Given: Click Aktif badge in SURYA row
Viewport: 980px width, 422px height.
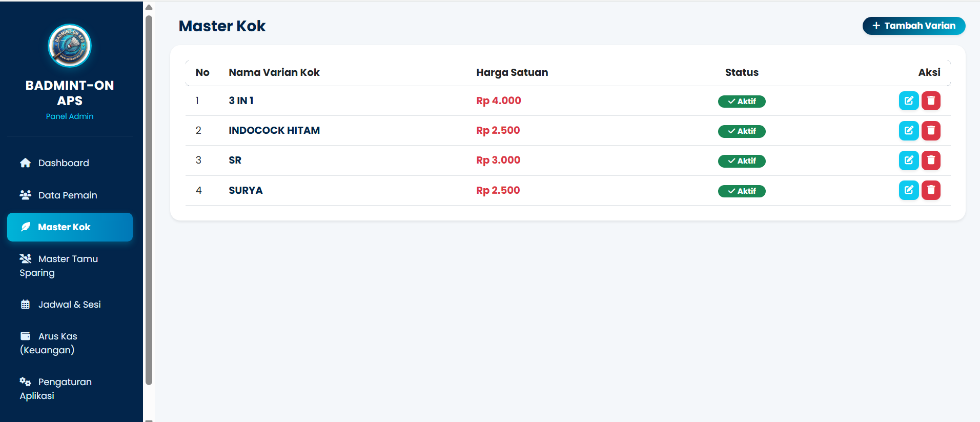Looking at the screenshot, I should [742, 191].
